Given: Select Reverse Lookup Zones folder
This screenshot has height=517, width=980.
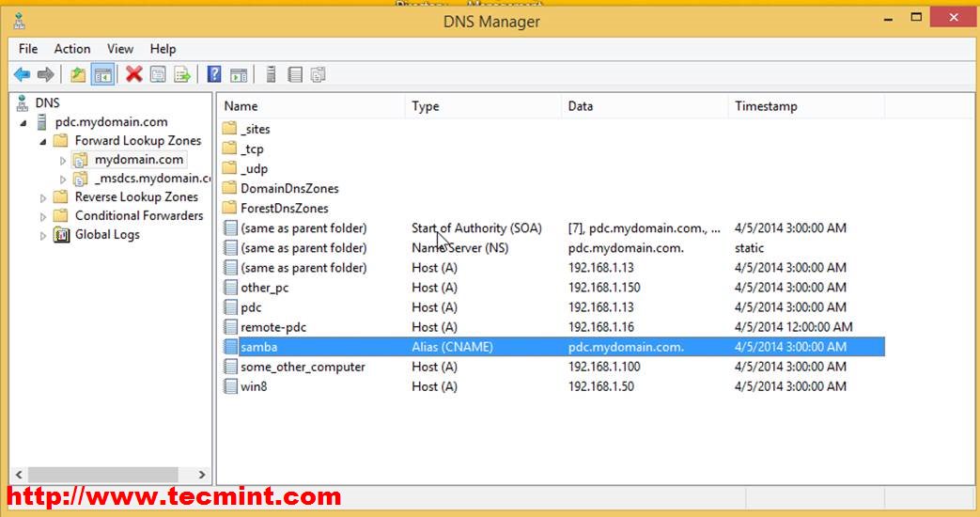Looking at the screenshot, I should 136,196.
